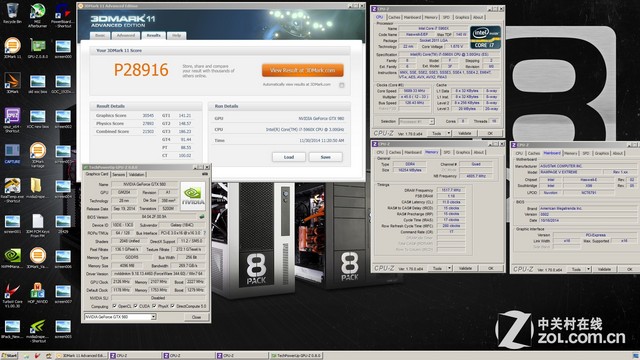The height and width of the screenshot is (360, 640).
Task: Toggle the OpenCL checkbox in GPU-Z
Action: tap(114, 306)
